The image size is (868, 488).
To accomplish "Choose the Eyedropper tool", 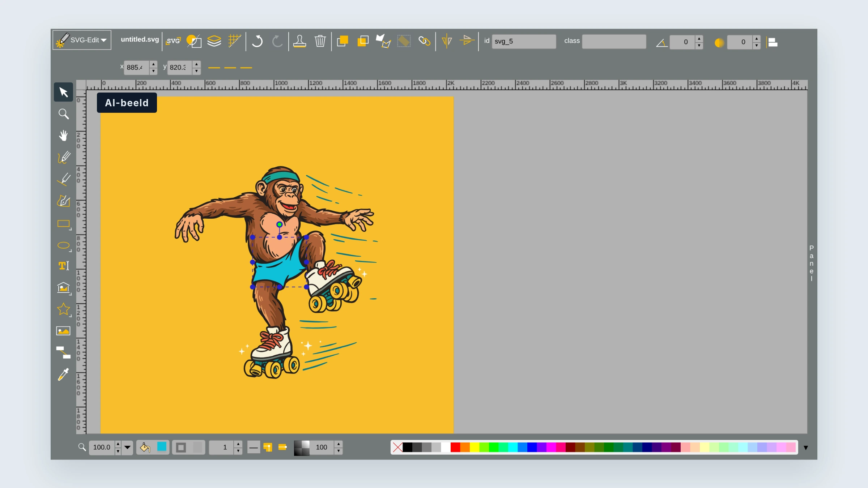I will pos(63,375).
